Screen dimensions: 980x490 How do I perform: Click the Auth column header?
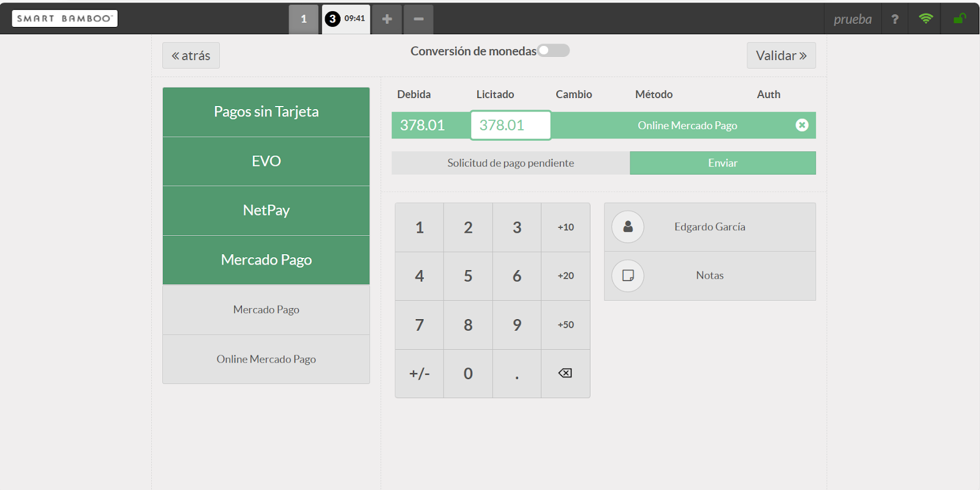769,94
